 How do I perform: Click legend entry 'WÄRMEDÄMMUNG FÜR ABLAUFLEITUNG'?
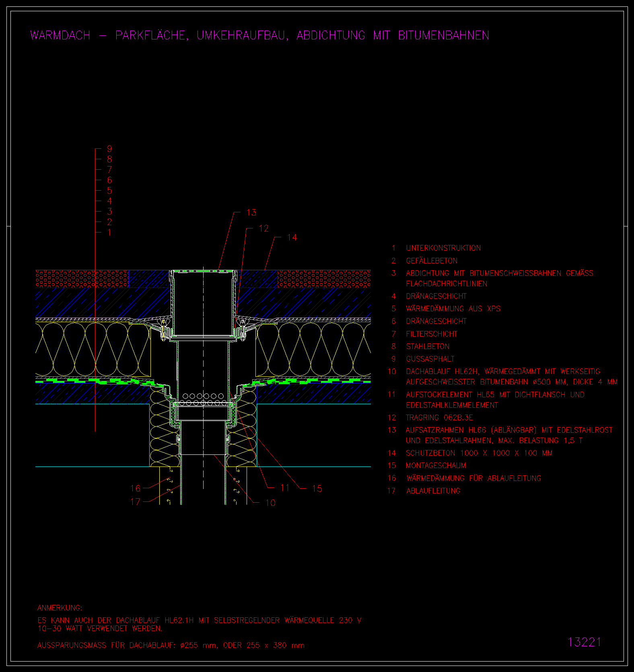point(473,478)
